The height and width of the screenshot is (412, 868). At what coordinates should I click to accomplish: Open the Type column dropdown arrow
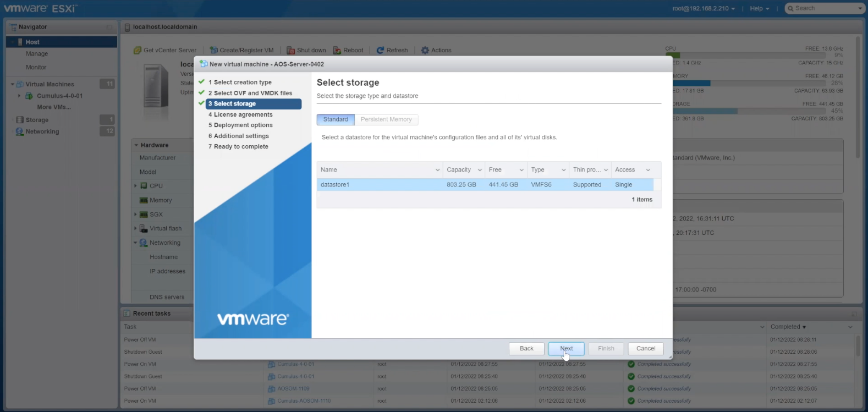[563, 170]
